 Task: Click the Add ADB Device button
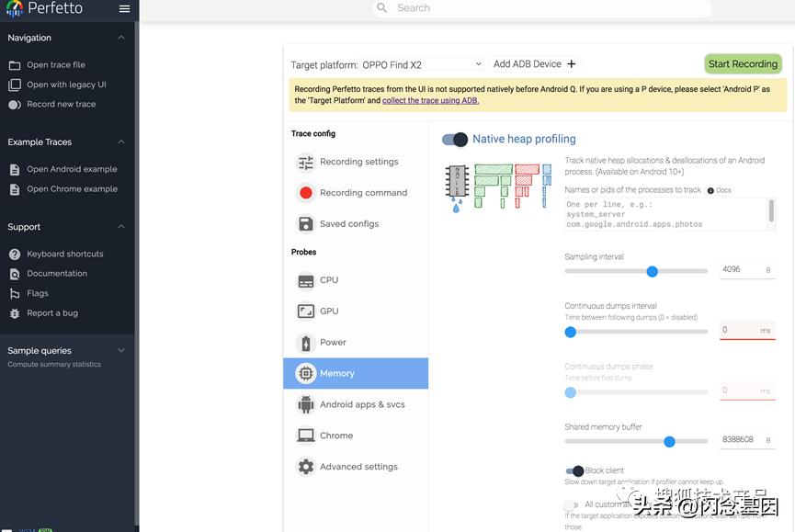(x=534, y=64)
